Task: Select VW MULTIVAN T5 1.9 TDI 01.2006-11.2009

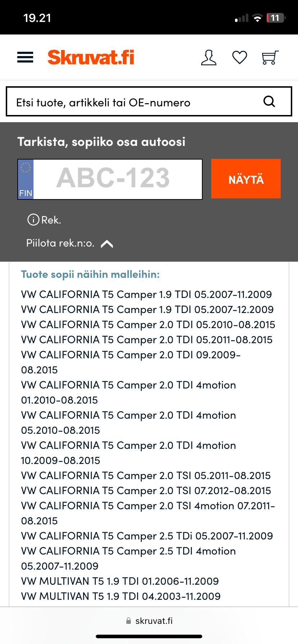Action: [x=120, y=581]
